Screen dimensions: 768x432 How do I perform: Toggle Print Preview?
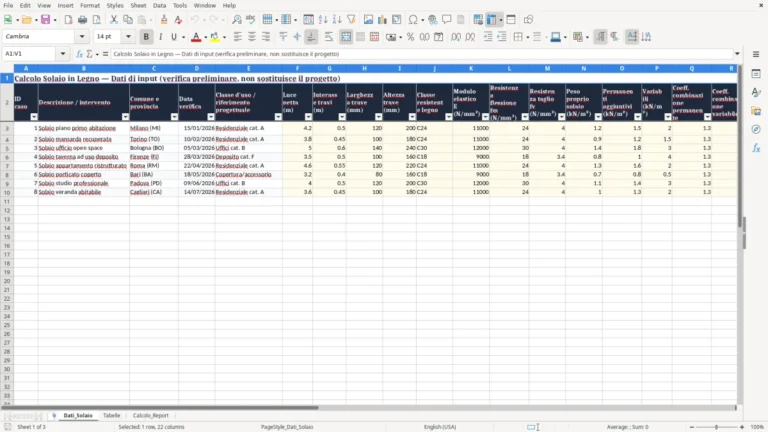pos(96,20)
